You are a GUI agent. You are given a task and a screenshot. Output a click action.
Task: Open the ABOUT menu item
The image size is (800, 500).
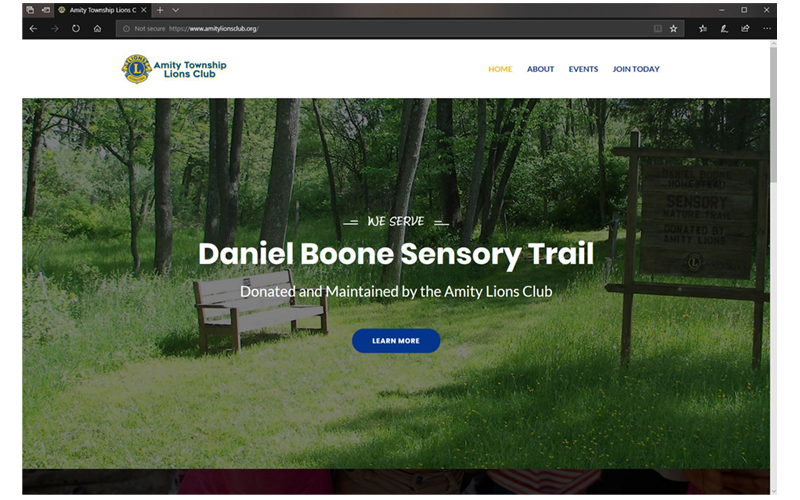pyautogui.click(x=540, y=69)
